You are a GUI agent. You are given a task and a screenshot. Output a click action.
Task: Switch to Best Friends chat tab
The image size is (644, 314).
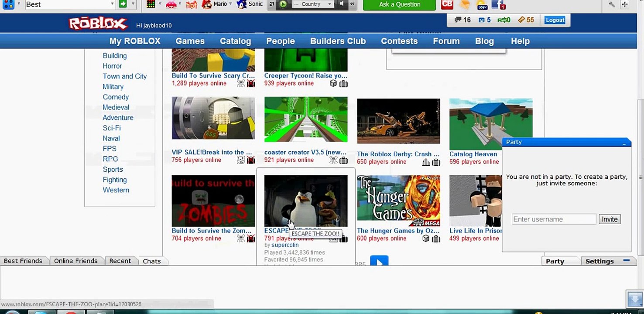pyautogui.click(x=23, y=261)
